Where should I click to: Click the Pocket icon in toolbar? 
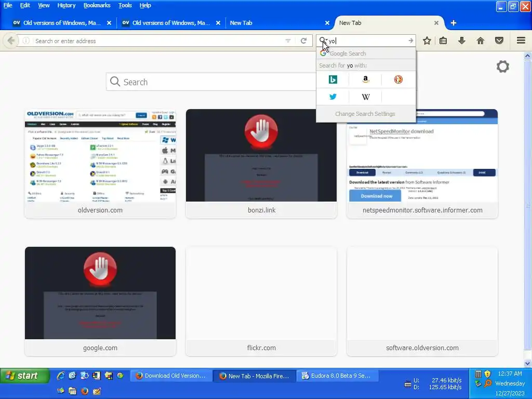coord(499,41)
